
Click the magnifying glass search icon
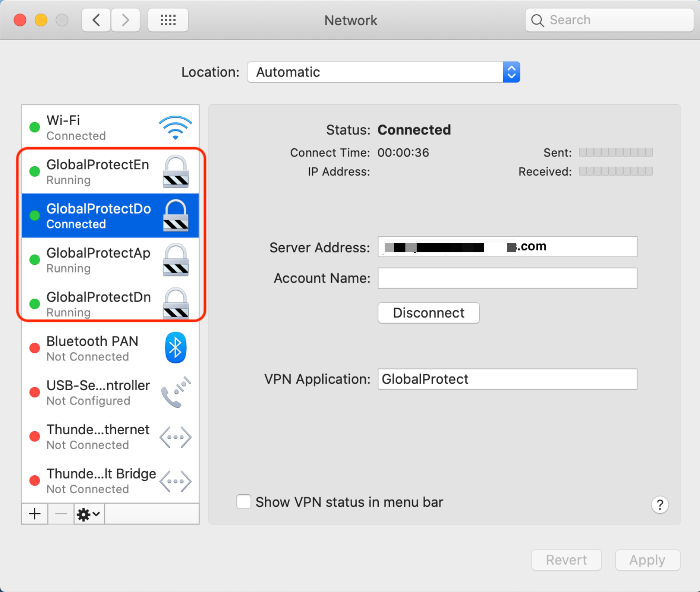[x=537, y=20]
